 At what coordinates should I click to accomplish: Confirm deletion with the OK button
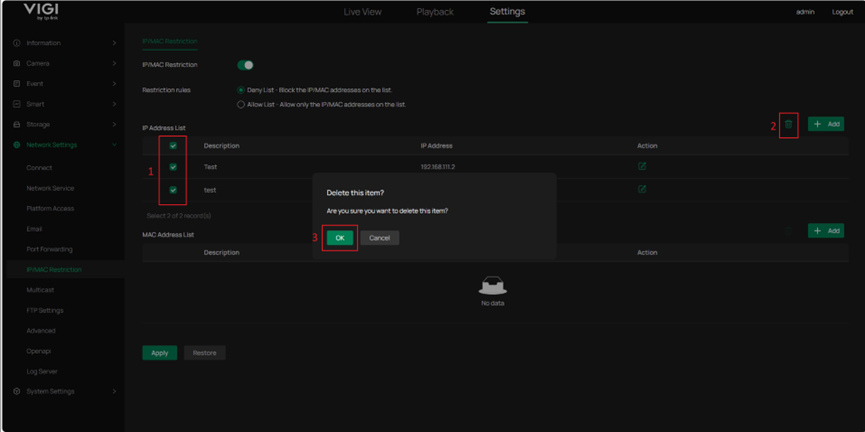[340, 238]
